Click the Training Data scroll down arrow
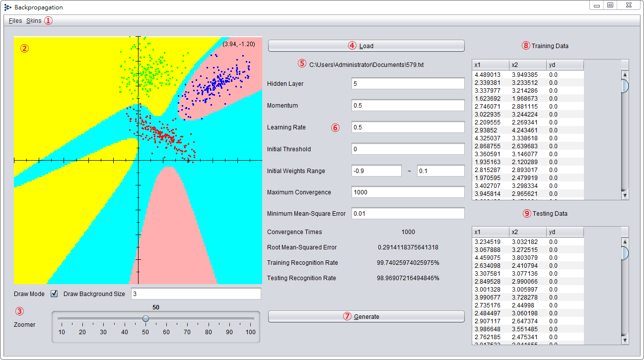 [x=625, y=196]
